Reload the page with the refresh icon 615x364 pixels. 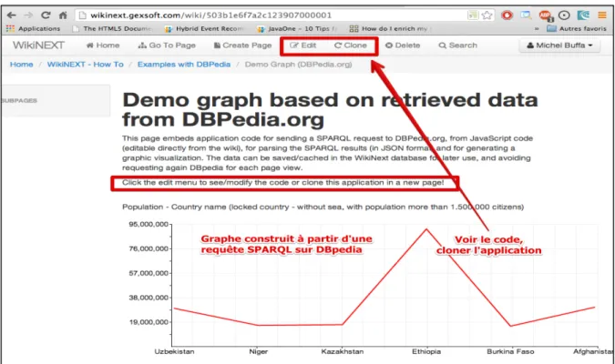46,15
